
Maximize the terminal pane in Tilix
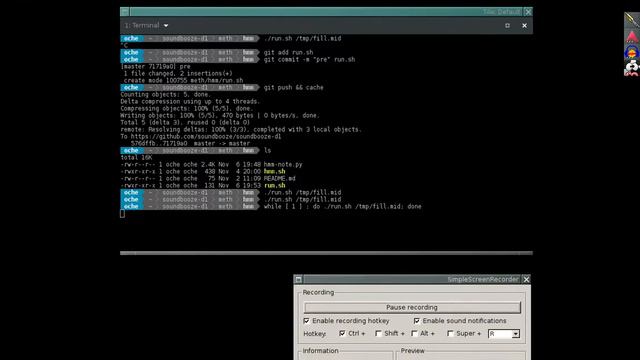pyautogui.click(x=507, y=25)
